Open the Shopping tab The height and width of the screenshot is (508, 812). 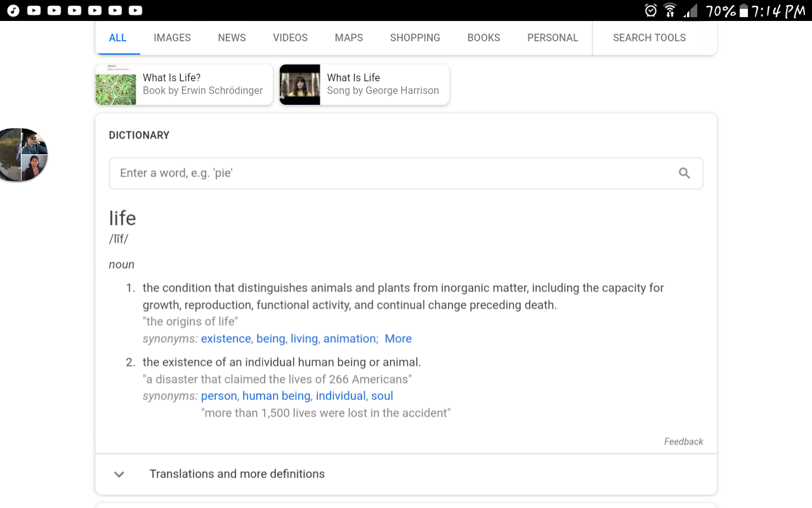coord(415,37)
